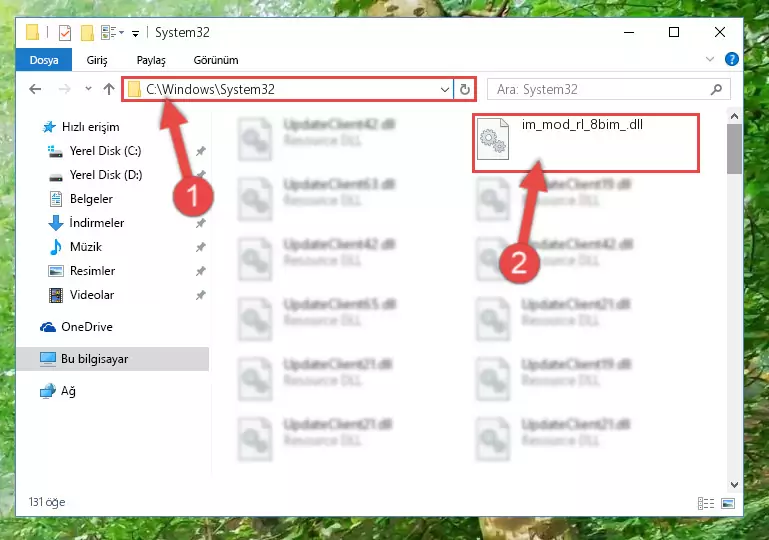
Task: Click the pin icon next to Resimler
Action: pos(201,271)
